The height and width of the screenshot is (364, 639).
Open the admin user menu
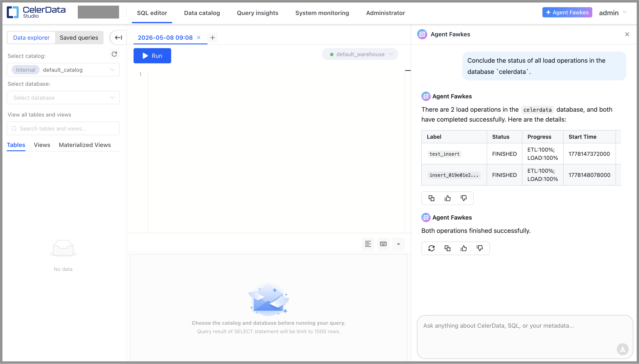[612, 12]
